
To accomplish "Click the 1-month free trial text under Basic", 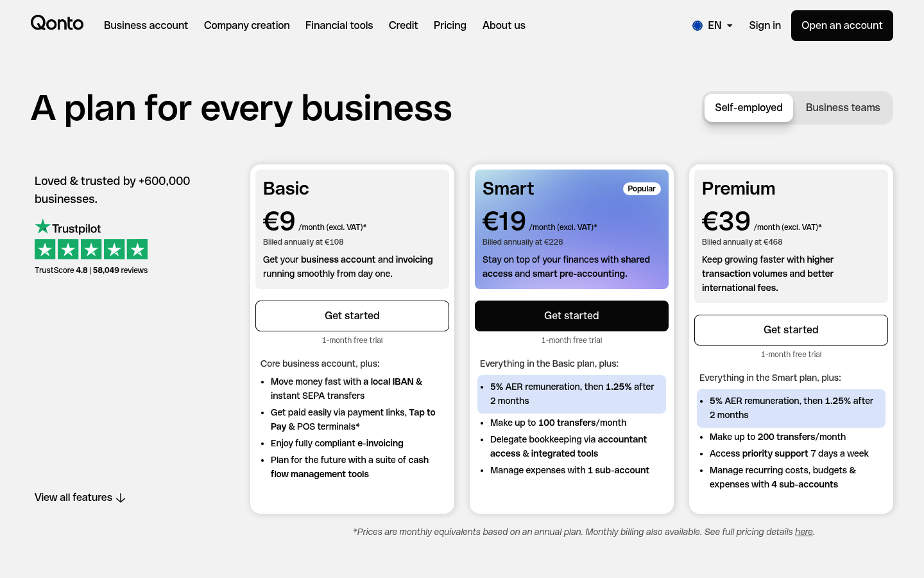I will point(352,340).
